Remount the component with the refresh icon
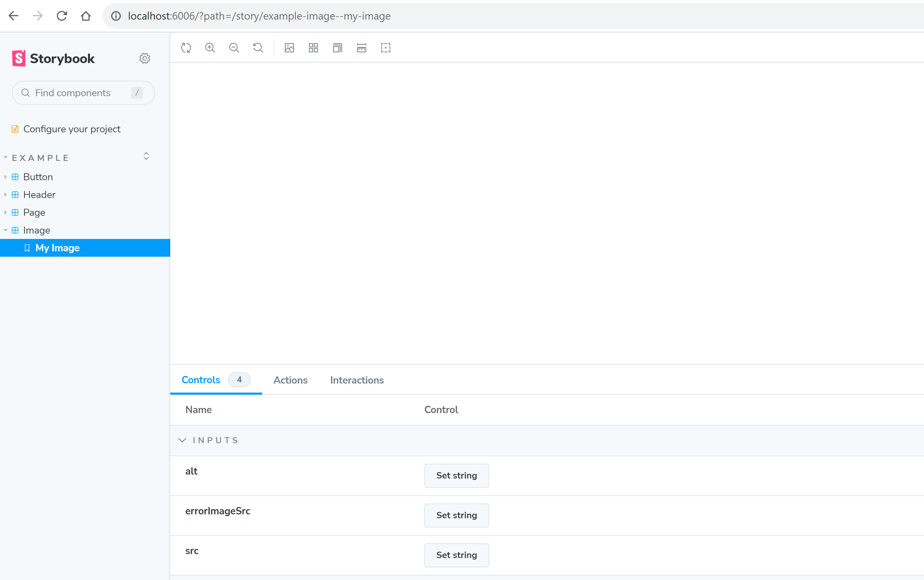 (186, 48)
